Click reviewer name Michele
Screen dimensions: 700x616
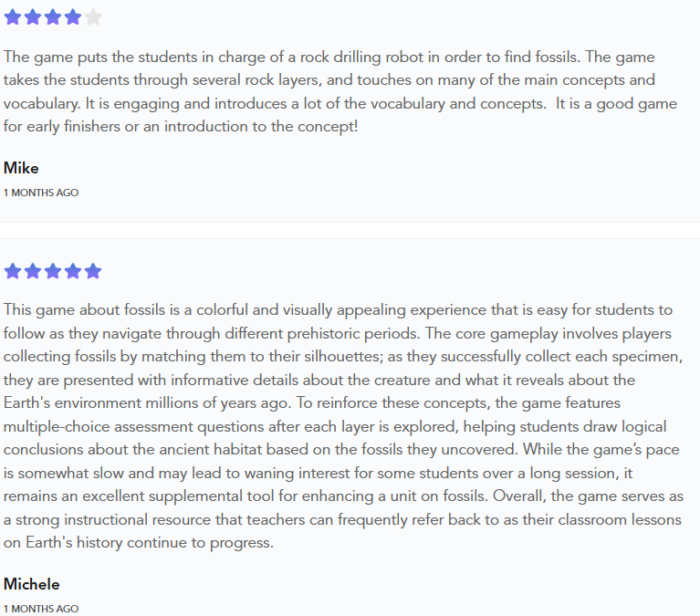32,584
